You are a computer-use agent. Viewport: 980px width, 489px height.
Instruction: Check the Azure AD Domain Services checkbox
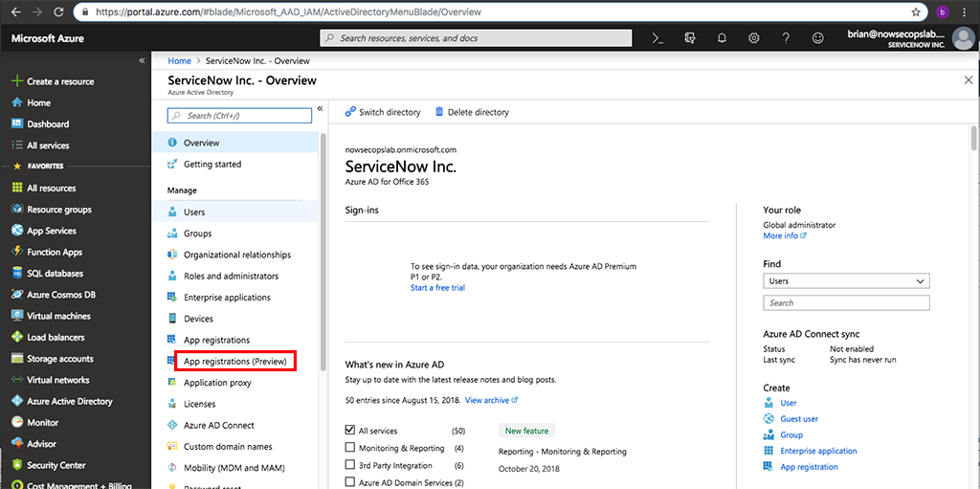coord(350,482)
